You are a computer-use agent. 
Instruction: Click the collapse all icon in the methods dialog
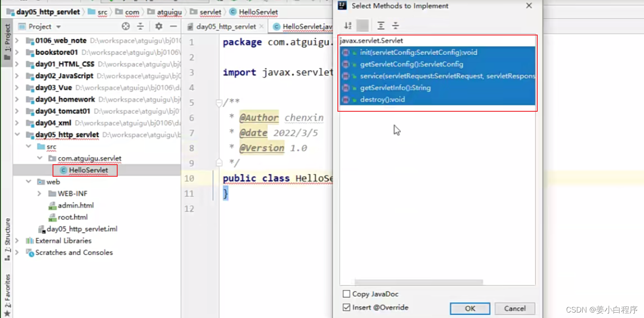click(x=395, y=25)
